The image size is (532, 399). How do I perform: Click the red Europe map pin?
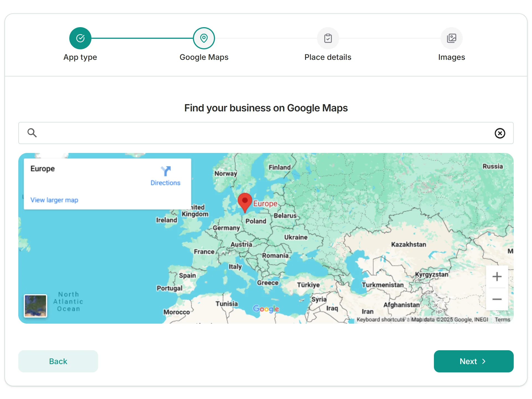pyautogui.click(x=245, y=203)
